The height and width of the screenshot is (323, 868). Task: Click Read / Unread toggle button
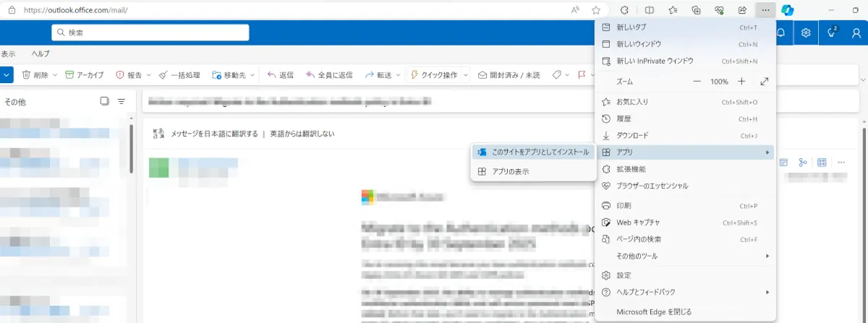pyautogui.click(x=509, y=74)
